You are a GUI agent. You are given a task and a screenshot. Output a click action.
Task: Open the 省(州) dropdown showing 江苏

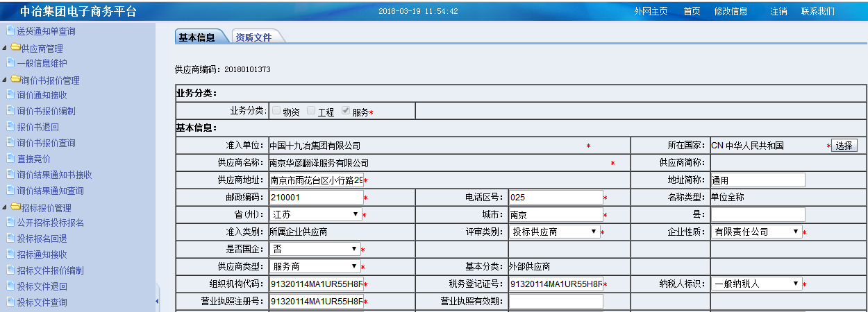tap(315, 215)
